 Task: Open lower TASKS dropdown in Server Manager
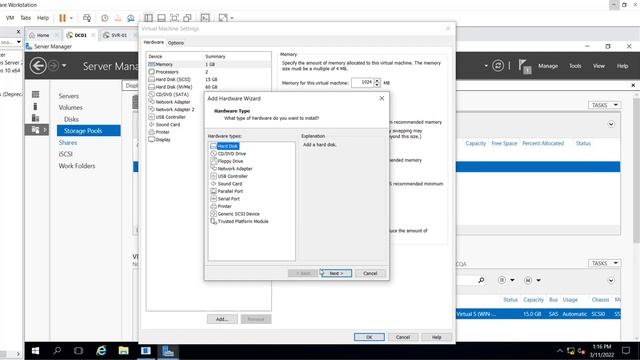(x=604, y=263)
